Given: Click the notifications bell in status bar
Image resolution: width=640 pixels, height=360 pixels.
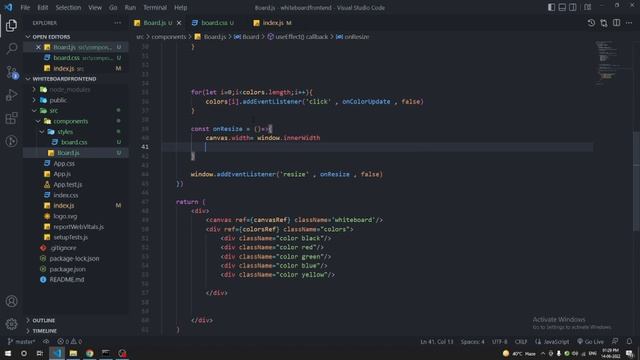Looking at the screenshot, I should coord(629,341).
